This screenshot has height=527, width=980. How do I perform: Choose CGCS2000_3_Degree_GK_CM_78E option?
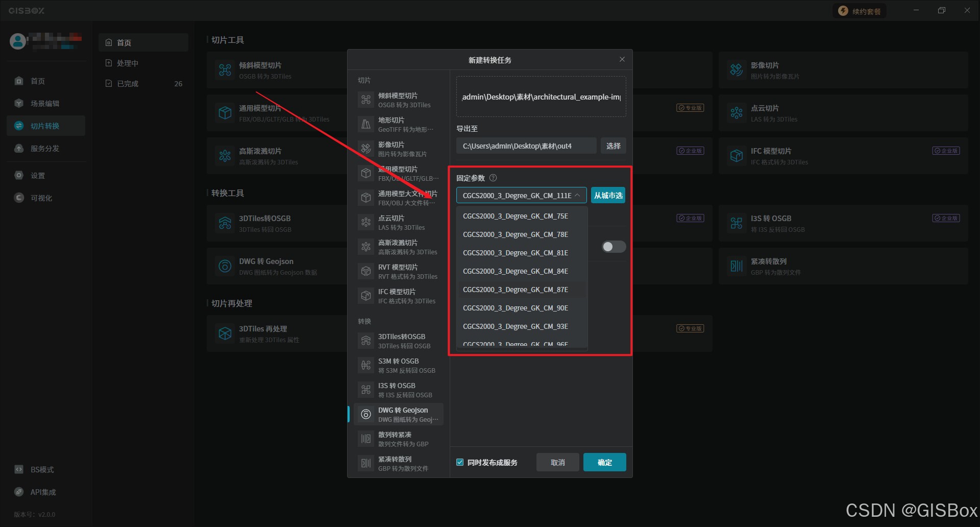[522, 234]
